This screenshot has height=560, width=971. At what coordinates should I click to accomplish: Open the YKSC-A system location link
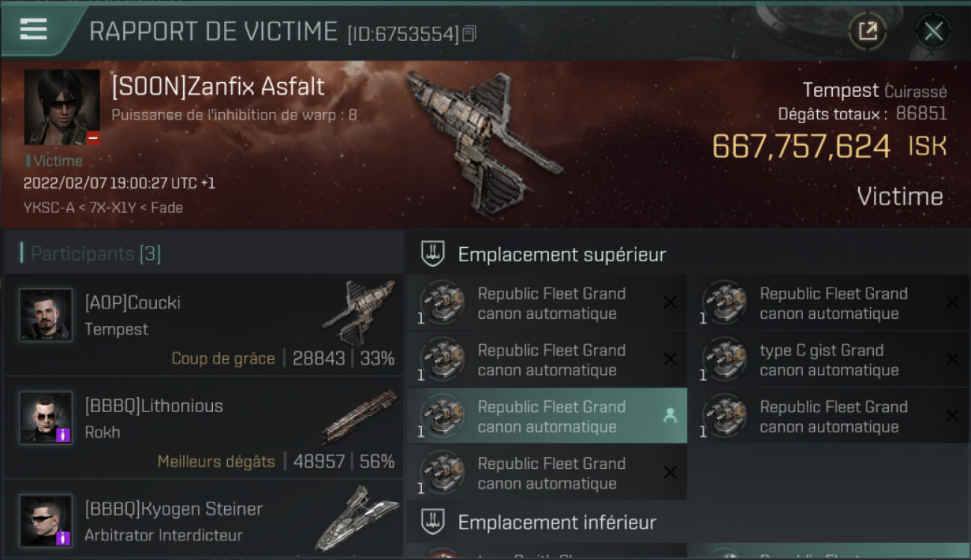pyautogui.click(x=49, y=208)
